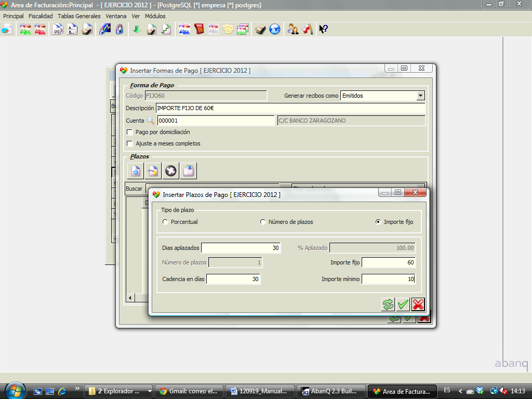Open the Ventana menu
This screenshot has width=532, height=399.
(x=116, y=16)
